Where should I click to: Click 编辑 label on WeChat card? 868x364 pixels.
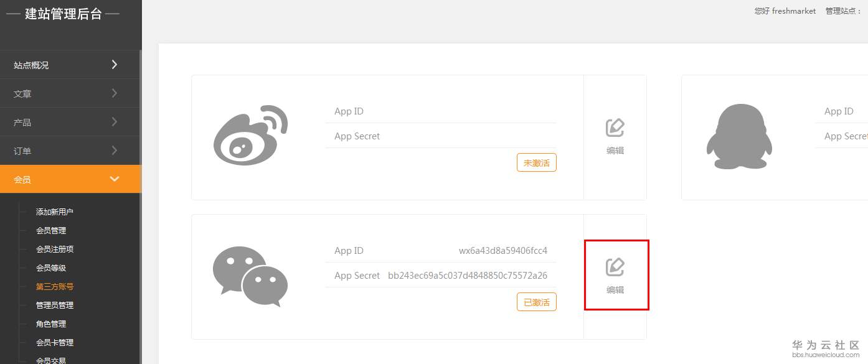pyautogui.click(x=615, y=290)
